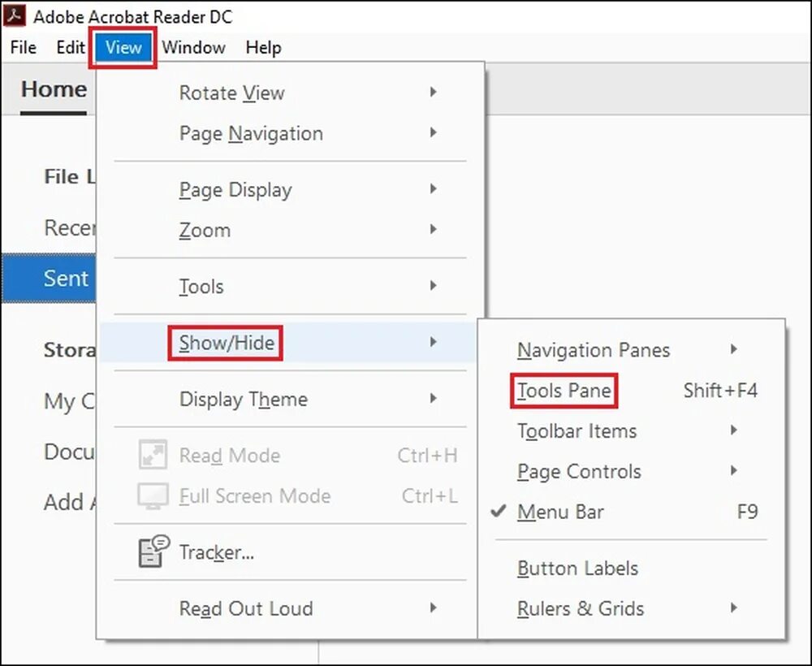This screenshot has height=666, width=812.
Task: Click the arrow beside Page Controls
Action: pyautogui.click(x=734, y=471)
